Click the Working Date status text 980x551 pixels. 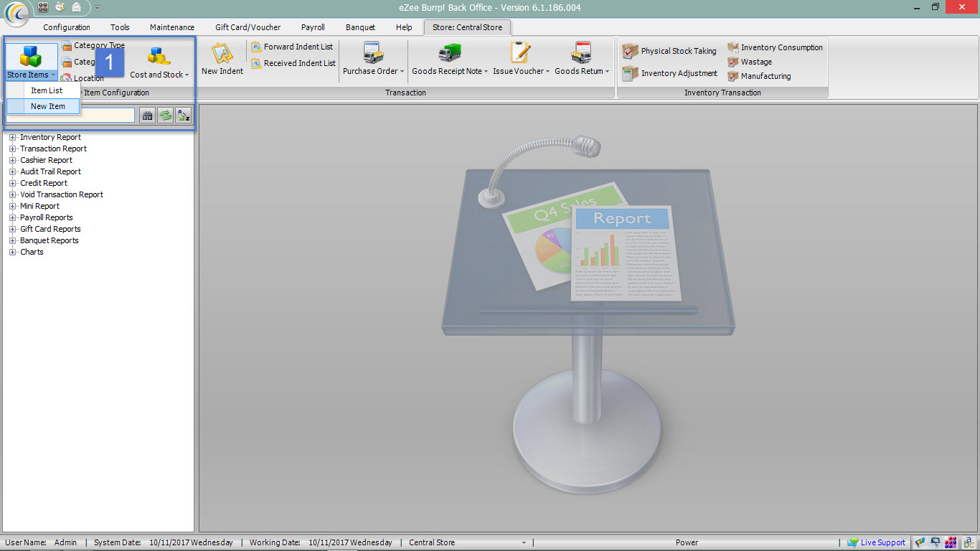click(321, 542)
